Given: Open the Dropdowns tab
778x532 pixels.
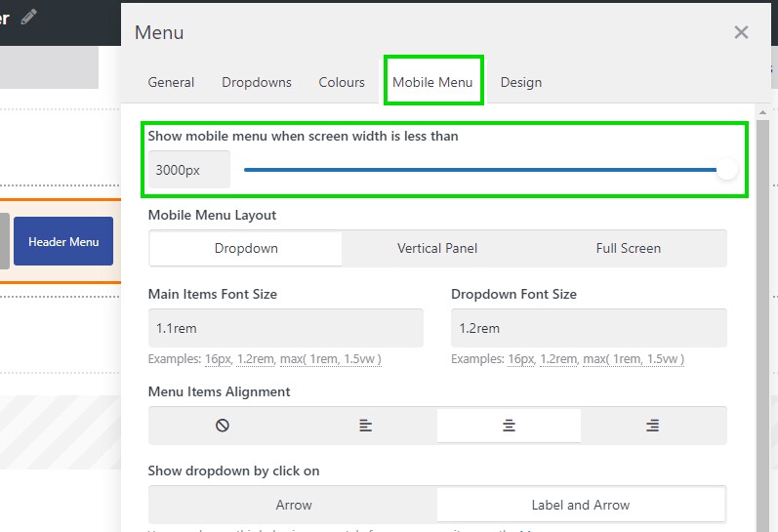Looking at the screenshot, I should 257,82.
